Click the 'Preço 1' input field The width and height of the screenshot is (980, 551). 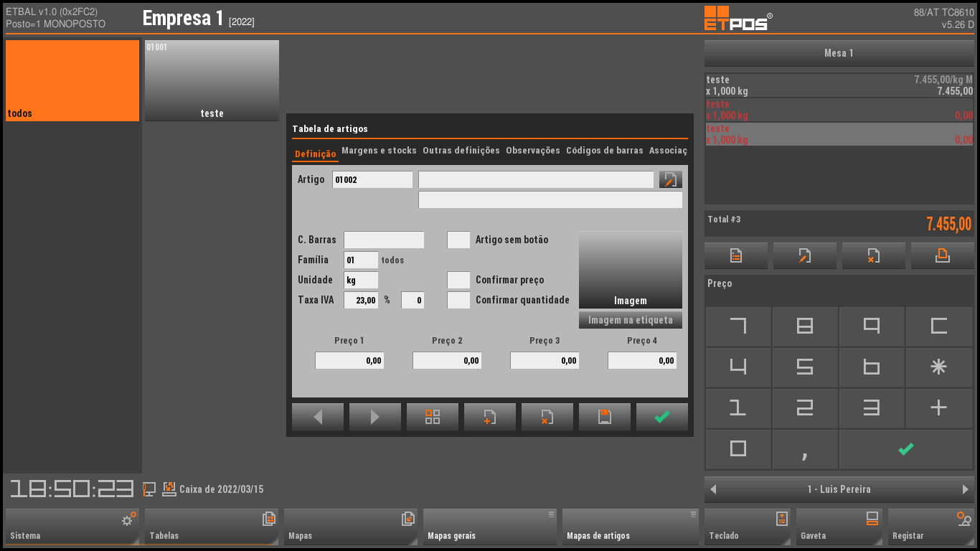pos(349,360)
